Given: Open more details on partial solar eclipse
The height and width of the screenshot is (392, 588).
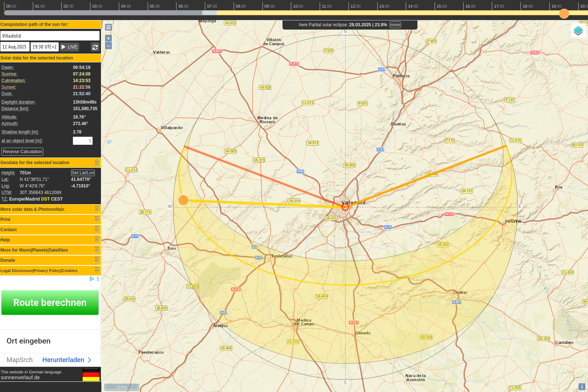Looking at the screenshot, I should pyautogui.click(x=395, y=25).
